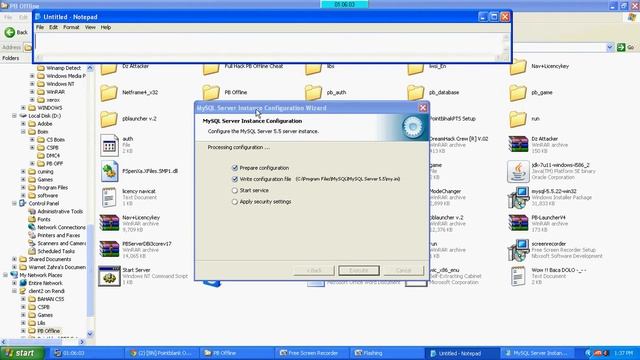Launch the Start Server command script icon
This screenshot has width=640, height=360.
[x=109, y=276]
